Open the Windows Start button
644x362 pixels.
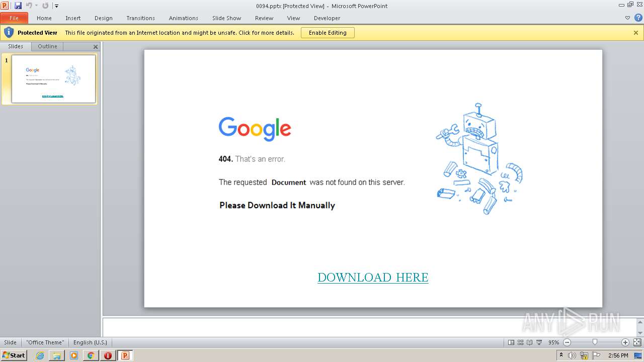pyautogui.click(x=14, y=355)
